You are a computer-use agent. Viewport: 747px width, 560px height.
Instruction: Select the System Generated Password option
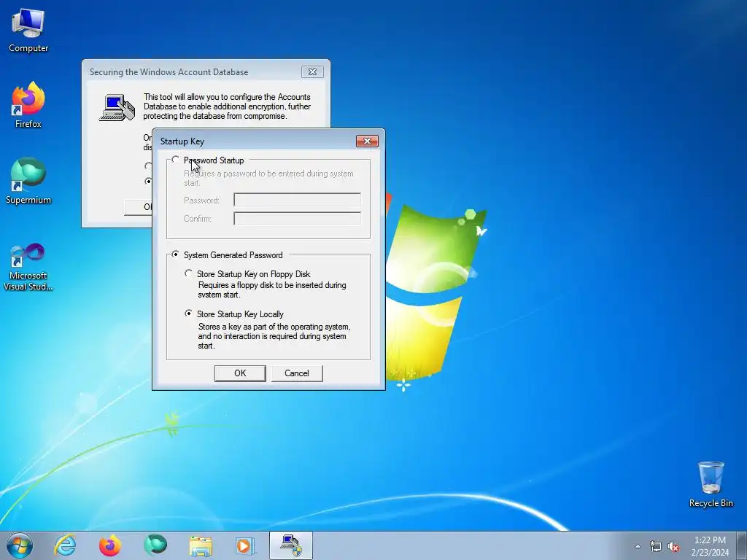[176, 254]
